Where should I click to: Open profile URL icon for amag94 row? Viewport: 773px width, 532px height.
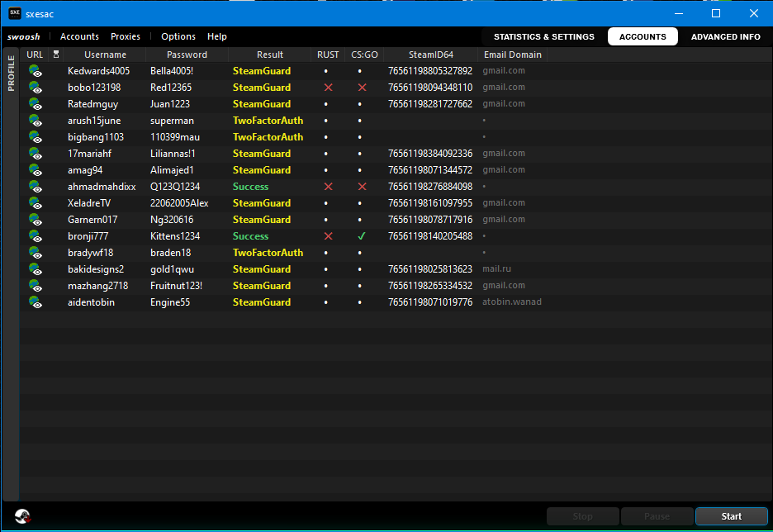(x=35, y=170)
